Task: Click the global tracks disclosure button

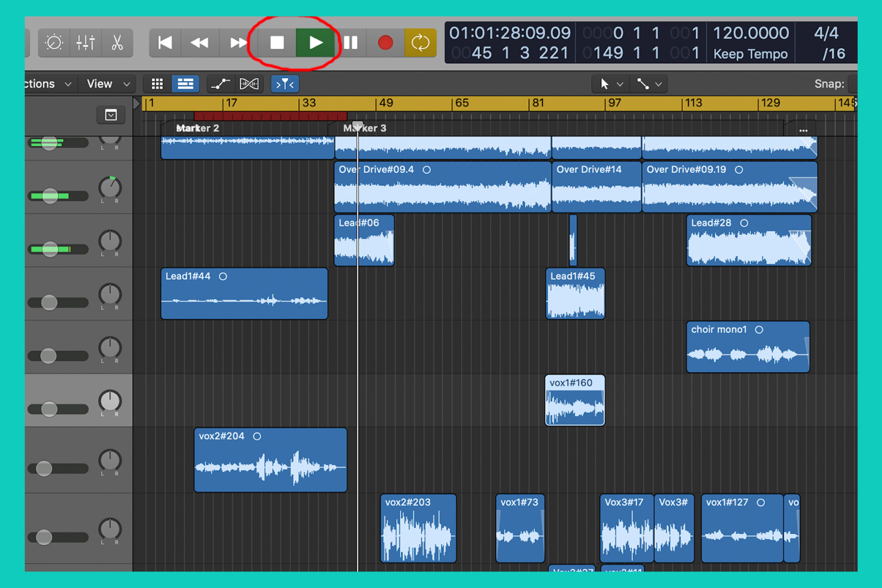Action: pos(111,115)
